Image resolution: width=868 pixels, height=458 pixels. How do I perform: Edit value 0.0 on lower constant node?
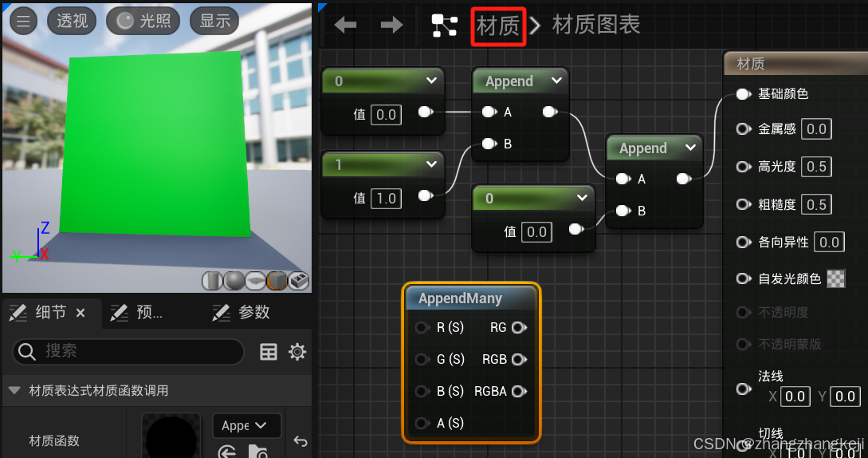click(x=536, y=231)
